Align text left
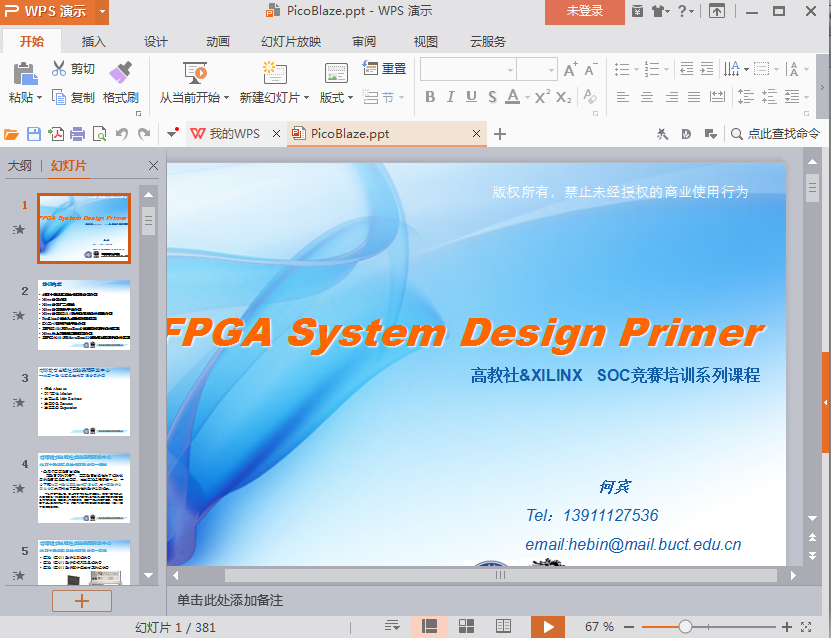 (x=623, y=97)
